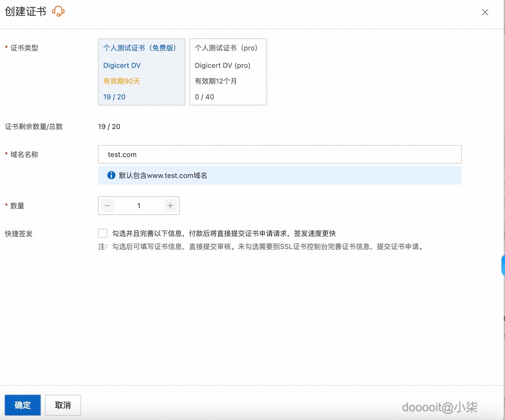Click the headset customer service icon

pyautogui.click(x=58, y=11)
